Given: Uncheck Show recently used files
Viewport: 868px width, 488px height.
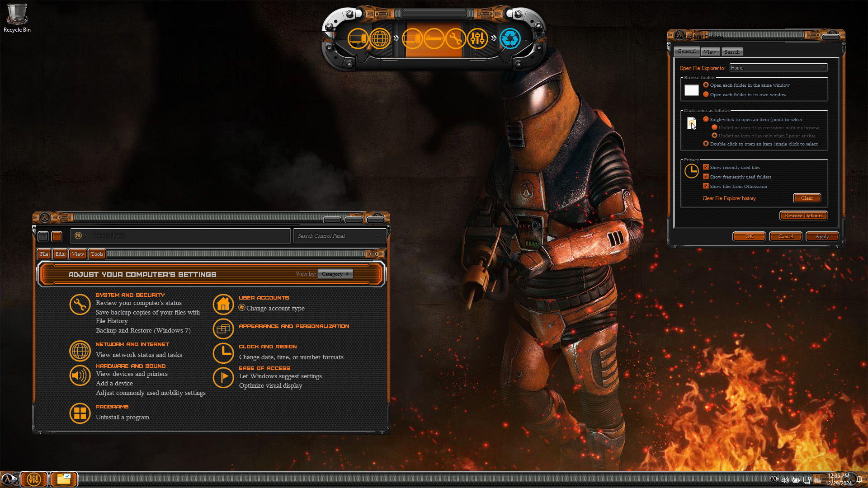Looking at the screenshot, I should [706, 167].
